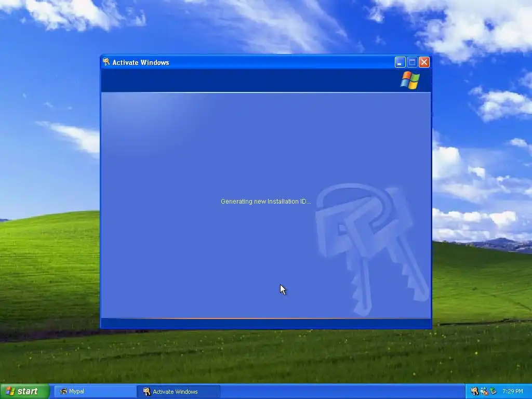Image resolution: width=532 pixels, height=399 pixels.
Task: Click the 7:29 PM taskbar clock
Action: coord(513,391)
